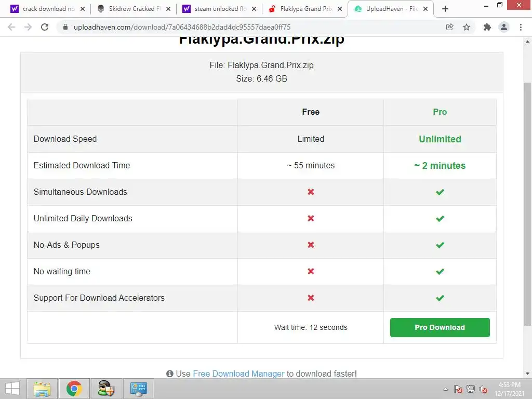Close the 'steam unlocked' tab
Screen dimensions: 532x399
coord(254,9)
